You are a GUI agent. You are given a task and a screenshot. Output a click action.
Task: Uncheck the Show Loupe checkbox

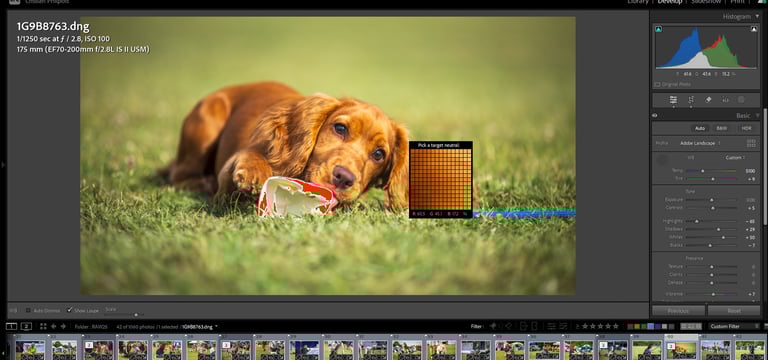point(70,310)
